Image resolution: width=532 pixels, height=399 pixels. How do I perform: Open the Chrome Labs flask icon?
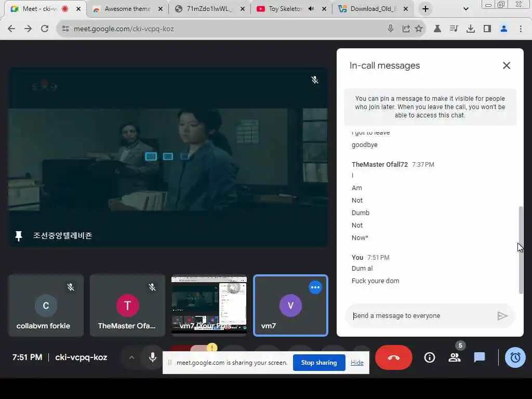point(437,29)
